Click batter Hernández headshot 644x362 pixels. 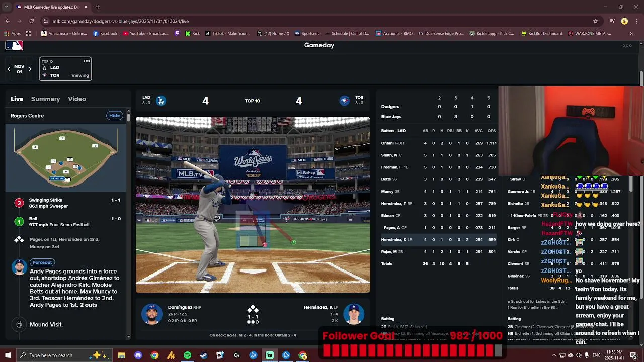pyautogui.click(x=354, y=314)
